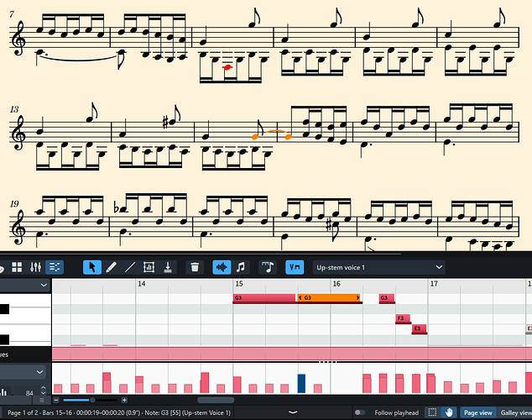The height and width of the screenshot is (420, 532).
Task: Zoom out the key editor with minus button
Action: tap(56, 401)
